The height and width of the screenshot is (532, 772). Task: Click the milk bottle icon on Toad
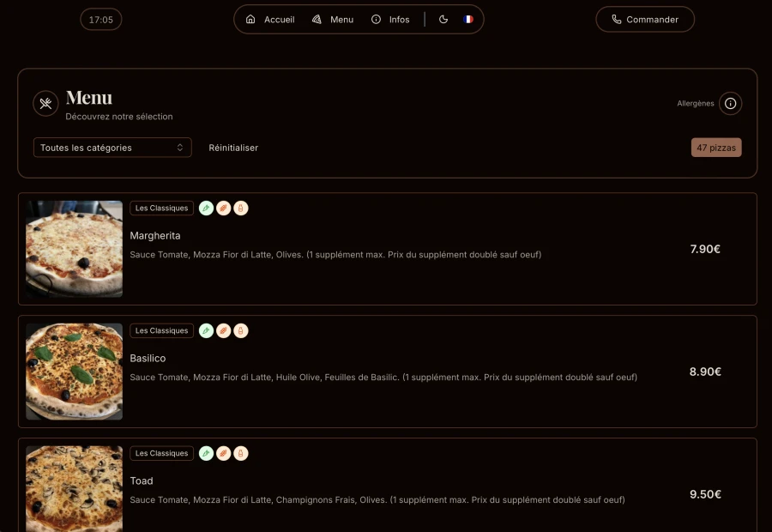240,453
